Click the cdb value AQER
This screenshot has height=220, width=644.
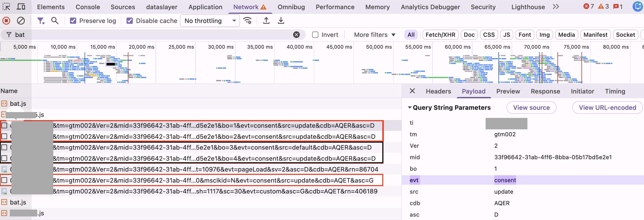click(x=502, y=203)
